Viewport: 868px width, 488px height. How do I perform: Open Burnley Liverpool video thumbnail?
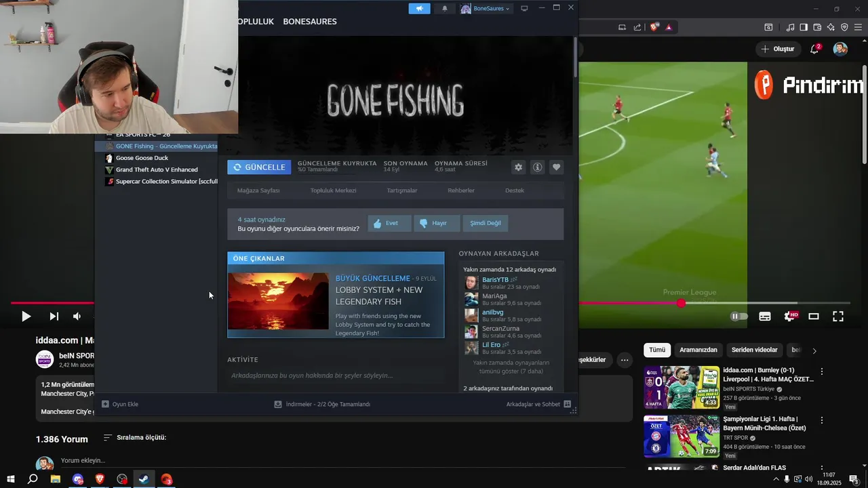point(682,388)
